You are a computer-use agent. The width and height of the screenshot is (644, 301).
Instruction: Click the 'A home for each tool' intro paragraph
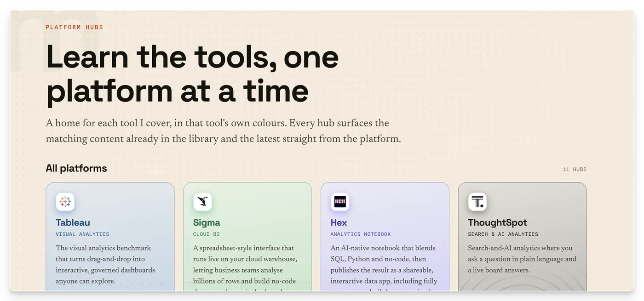[x=223, y=131]
